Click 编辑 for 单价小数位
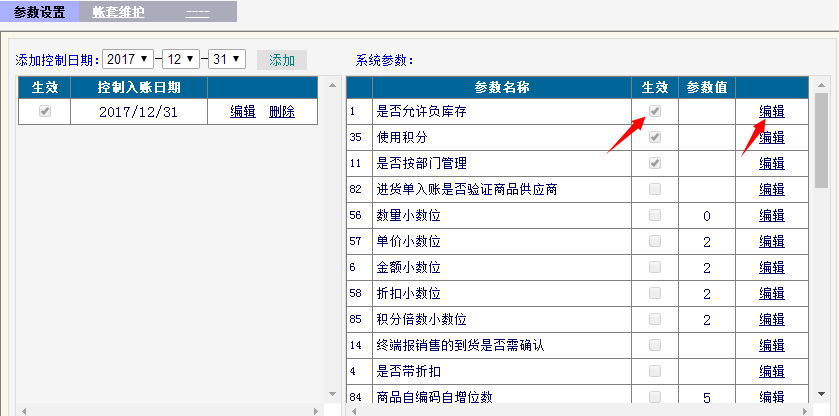This screenshot has height=416, width=839. pyautogui.click(x=772, y=241)
